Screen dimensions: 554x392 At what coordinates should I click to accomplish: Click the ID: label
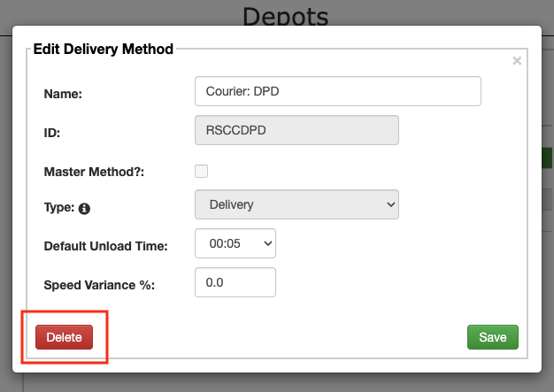click(x=52, y=133)
